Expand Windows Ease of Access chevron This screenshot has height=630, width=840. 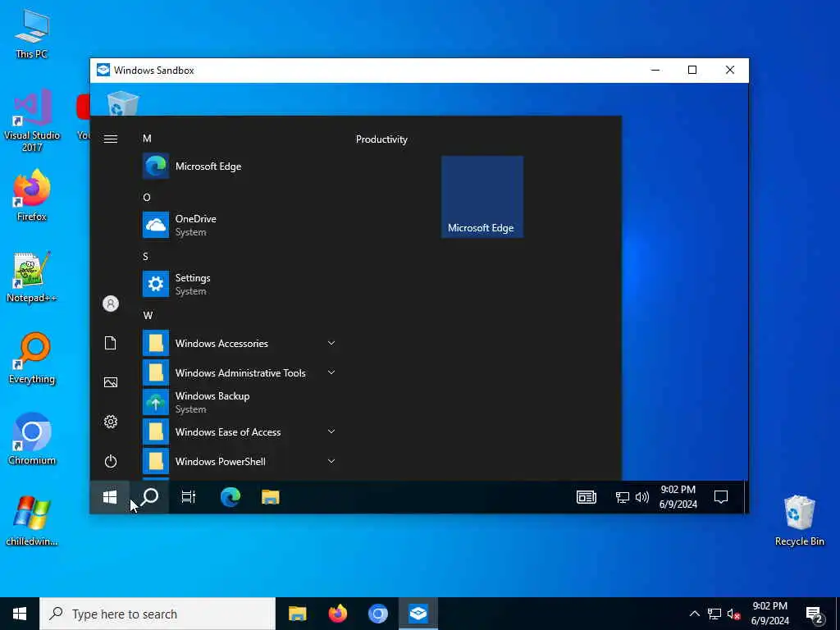(331, 431)
